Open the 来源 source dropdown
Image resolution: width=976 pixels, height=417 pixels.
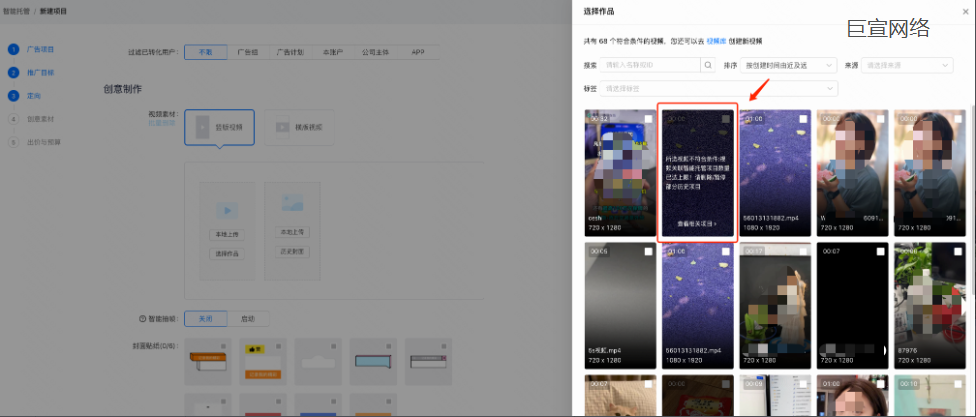tap(907, 65)
